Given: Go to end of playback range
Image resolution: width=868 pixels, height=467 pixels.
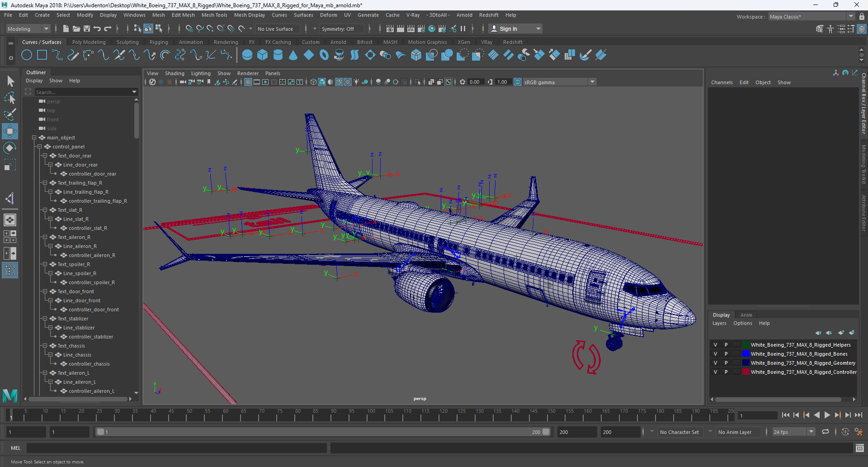Looking at the screenshot, I should point(859,415).
